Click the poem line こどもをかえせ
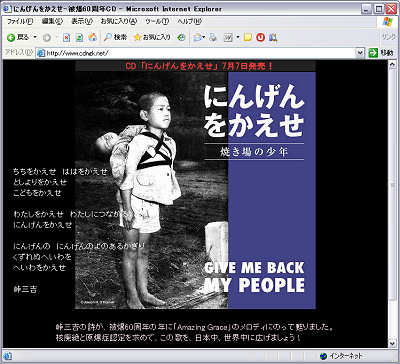400x364 pixels. point(37,193)
